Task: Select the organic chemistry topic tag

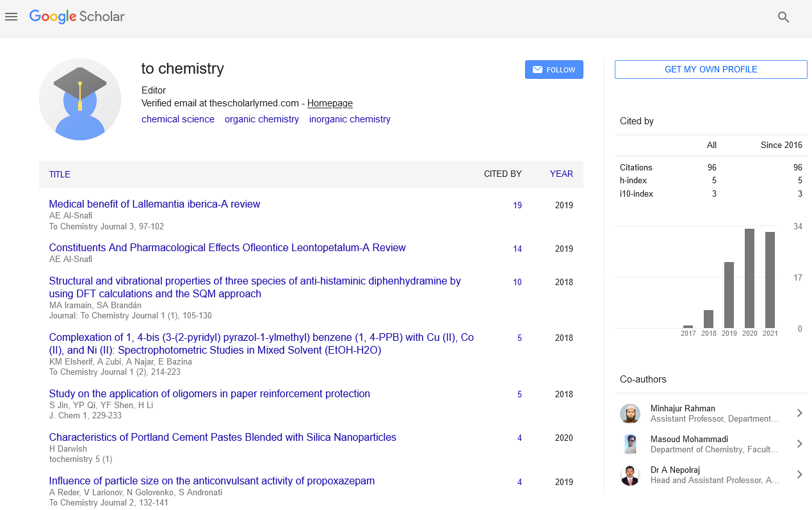Action: pyautogui.click(x=261, y=119)
